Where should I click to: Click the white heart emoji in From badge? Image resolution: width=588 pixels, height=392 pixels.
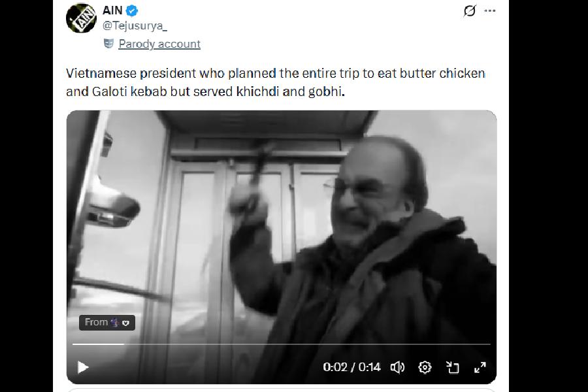click(125, 323)
